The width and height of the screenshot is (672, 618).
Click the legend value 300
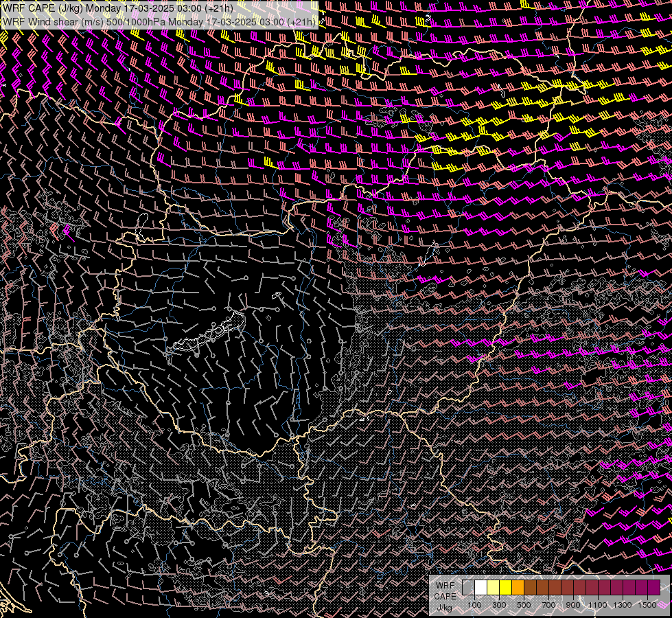[499, 605]
